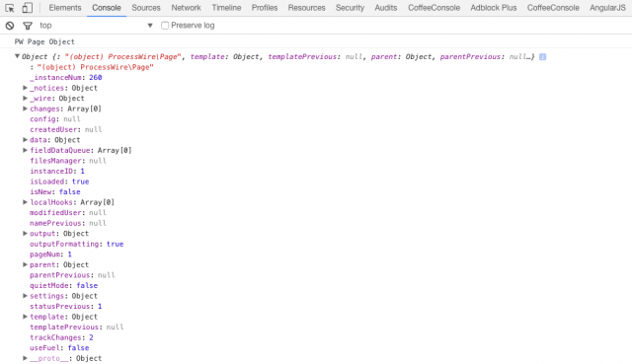Open the Security tab

350,8
